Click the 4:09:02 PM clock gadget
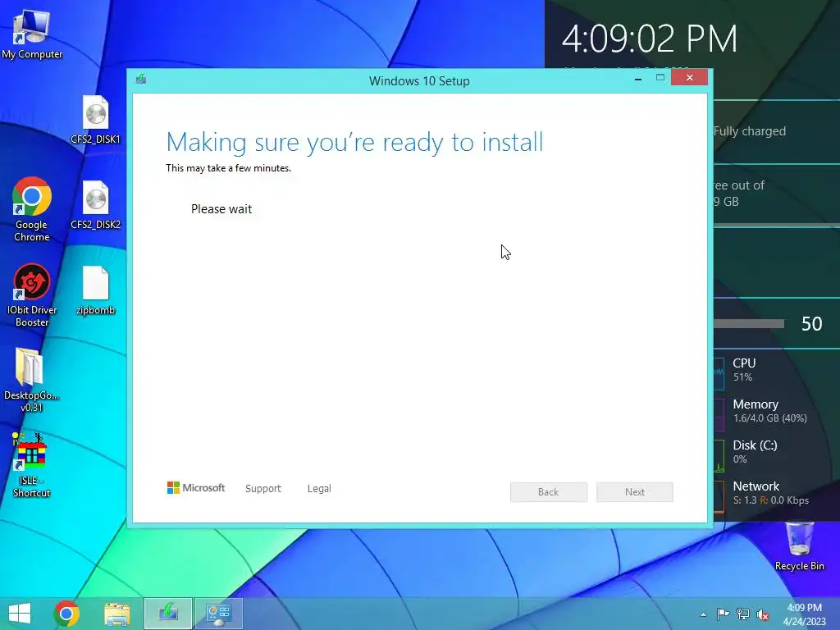This screenshot has width=840, height=630. (x=650, y=39)
